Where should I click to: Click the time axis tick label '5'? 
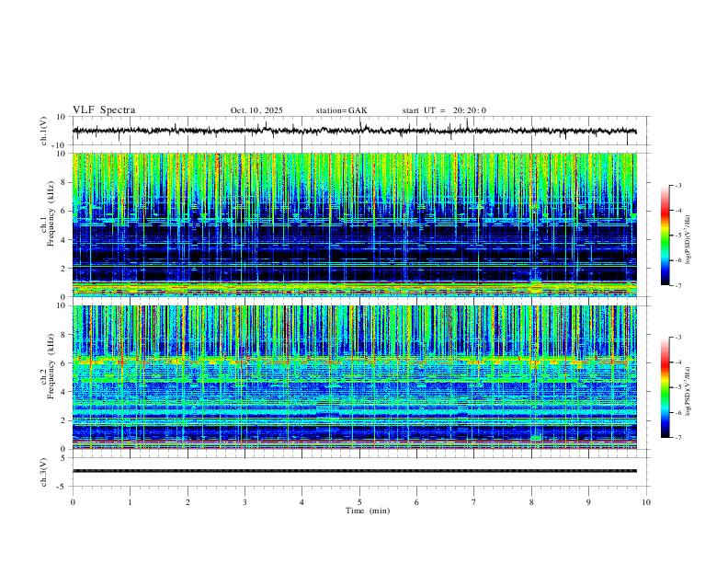pos(359,502)
